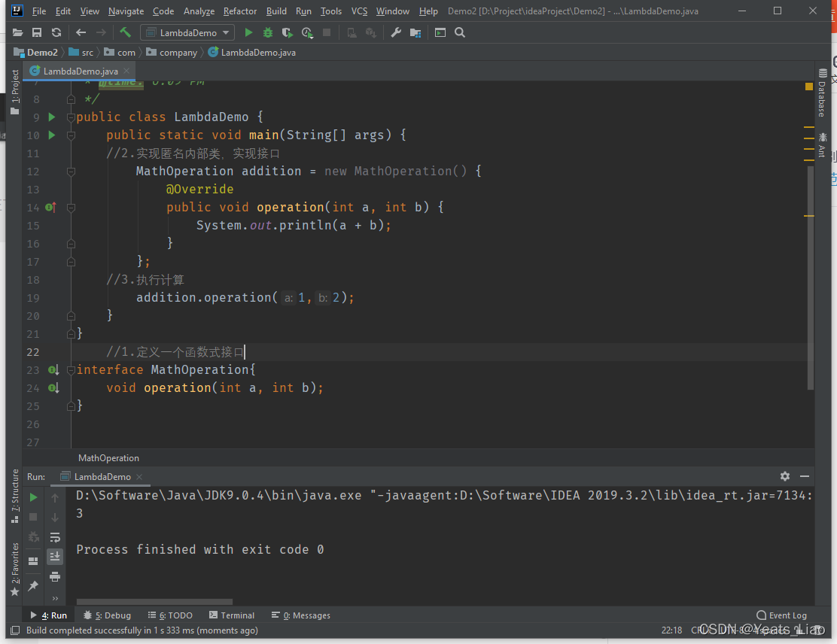The height and width of the screenshot is (644, 837).
Task: Toggle fold marker at line 8 comment
Action: pos(71,99)
